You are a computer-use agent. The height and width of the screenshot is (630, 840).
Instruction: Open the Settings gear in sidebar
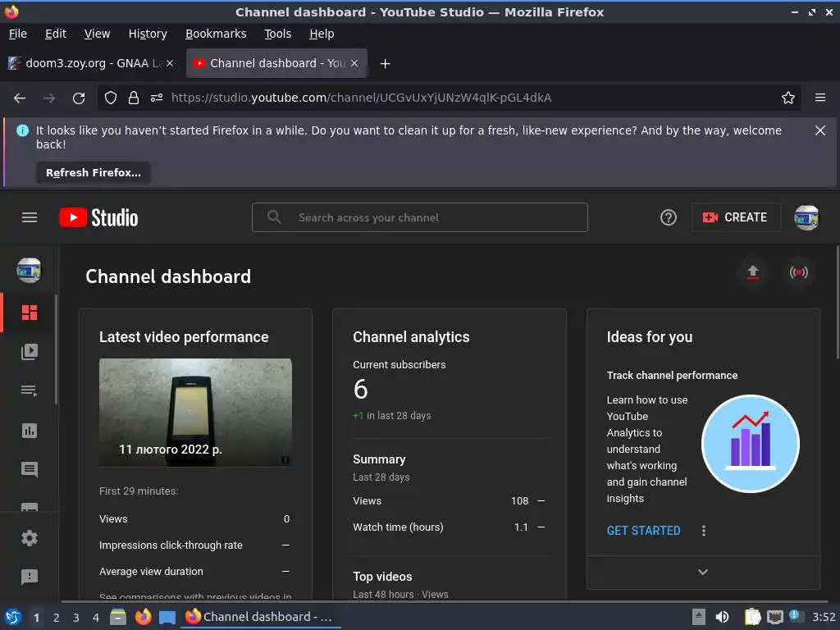point(30,538)
